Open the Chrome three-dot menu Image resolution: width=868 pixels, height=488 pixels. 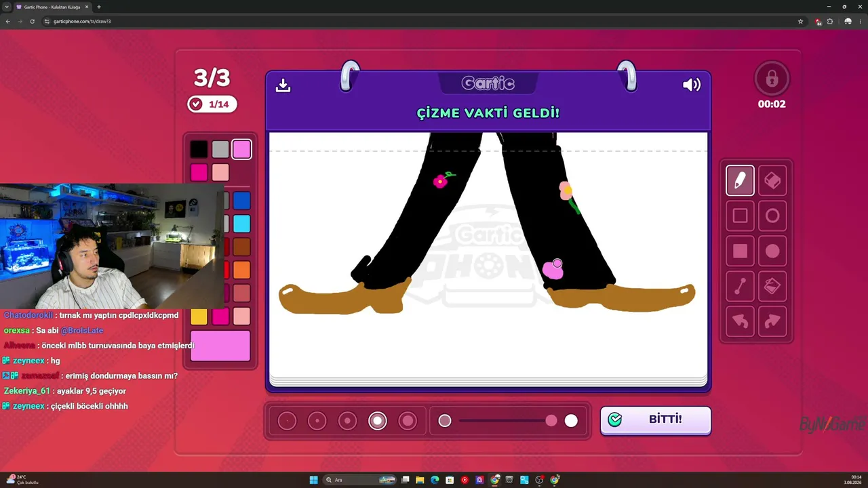coord(861,21)
